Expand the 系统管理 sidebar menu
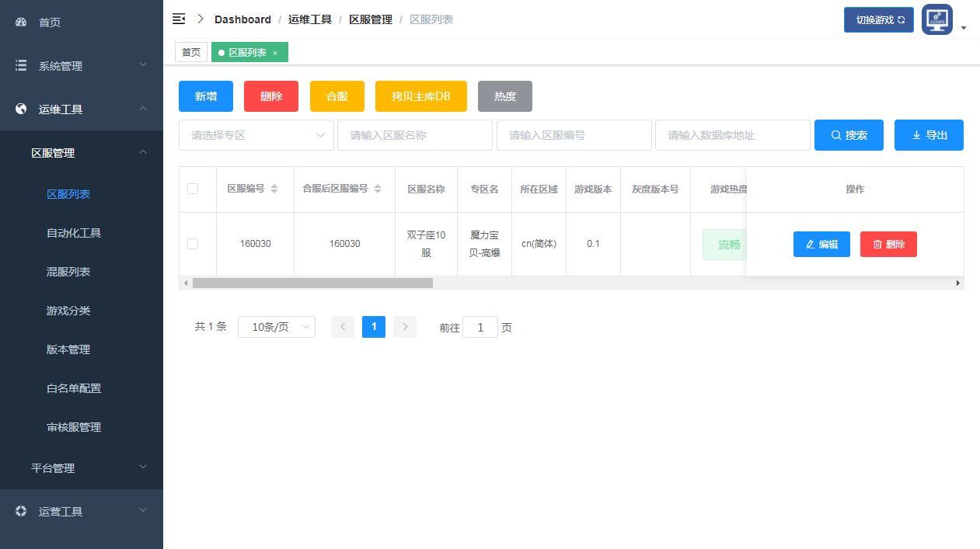 click(82, 66)
